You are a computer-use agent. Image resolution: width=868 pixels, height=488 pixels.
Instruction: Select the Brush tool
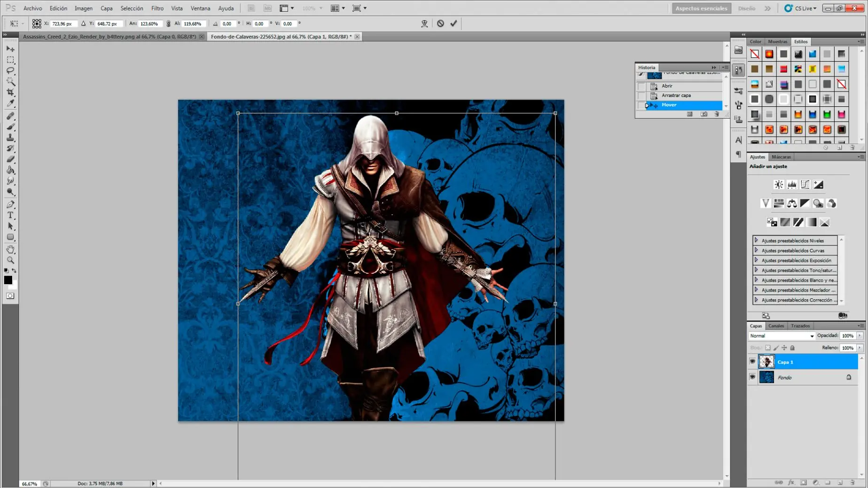click(x=10, y=126)
